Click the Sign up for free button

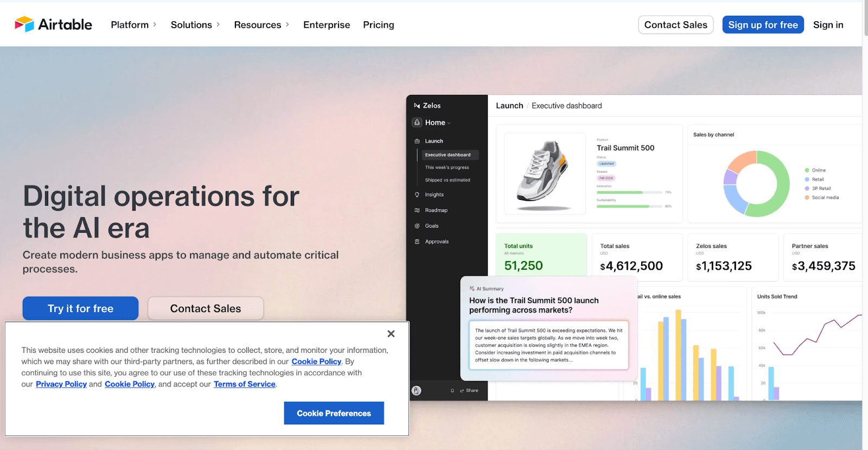(763, 25)
